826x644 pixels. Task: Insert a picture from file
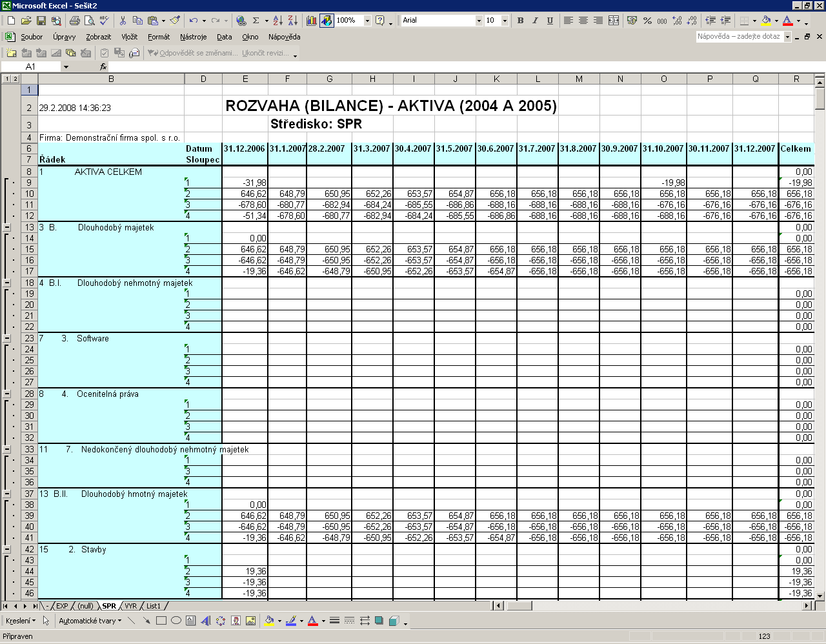[x=250, y=621]
